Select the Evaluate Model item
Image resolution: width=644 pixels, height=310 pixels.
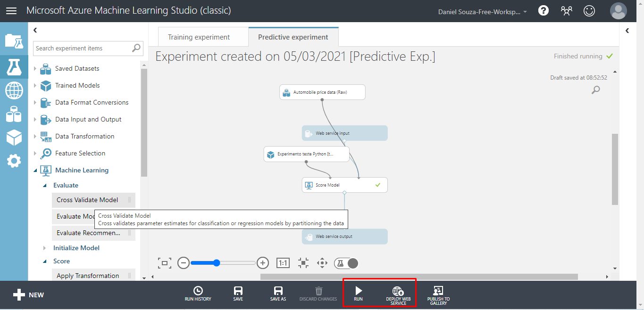(73, 216)
